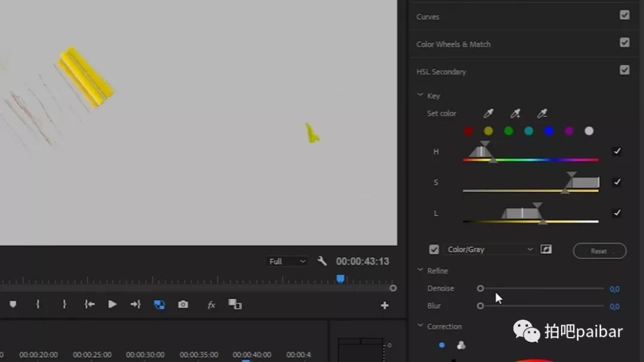Image resolution: width=644 pixels, height=362 pixels.
Task: Collapse the Key section
Action: tap(420, 95)
